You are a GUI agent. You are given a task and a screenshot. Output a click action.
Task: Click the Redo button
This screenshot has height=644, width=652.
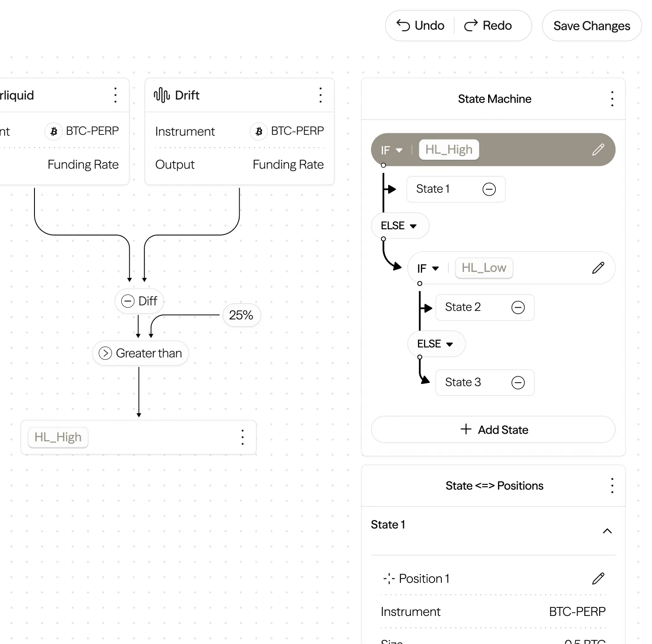tap(488, 26)
